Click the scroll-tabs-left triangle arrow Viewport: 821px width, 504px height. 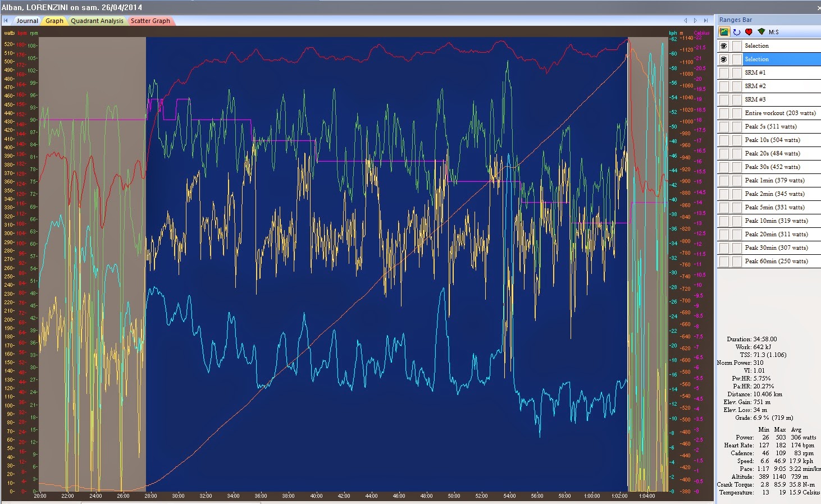tap(685, 21)
